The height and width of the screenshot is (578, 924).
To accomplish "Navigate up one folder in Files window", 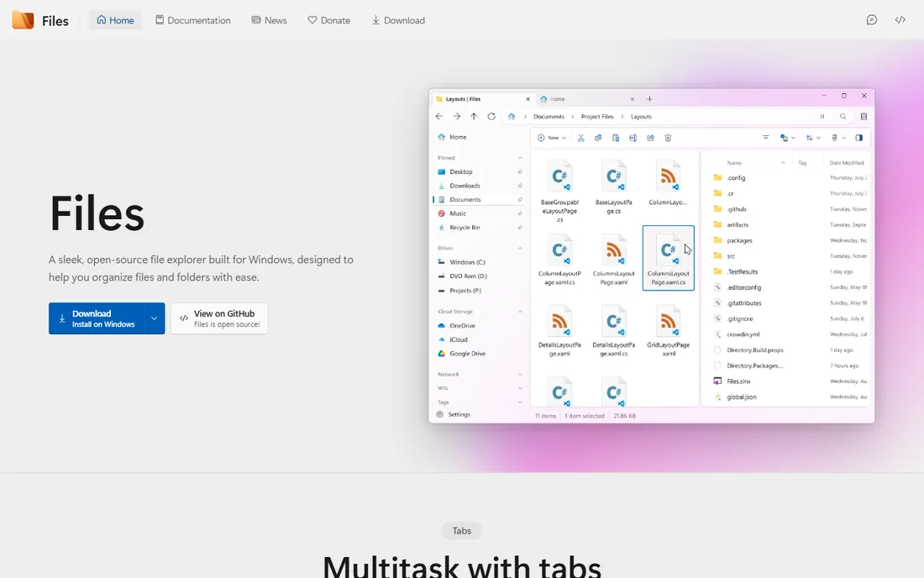I will click(474, 117).
